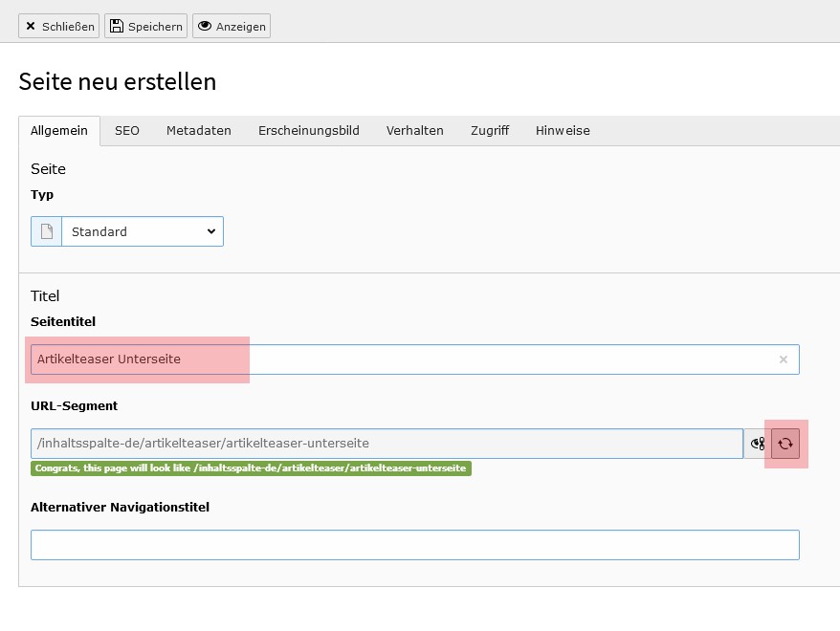
Task: Click the recalculate URL segment refresh icon
Action: (x=785, y=444)
